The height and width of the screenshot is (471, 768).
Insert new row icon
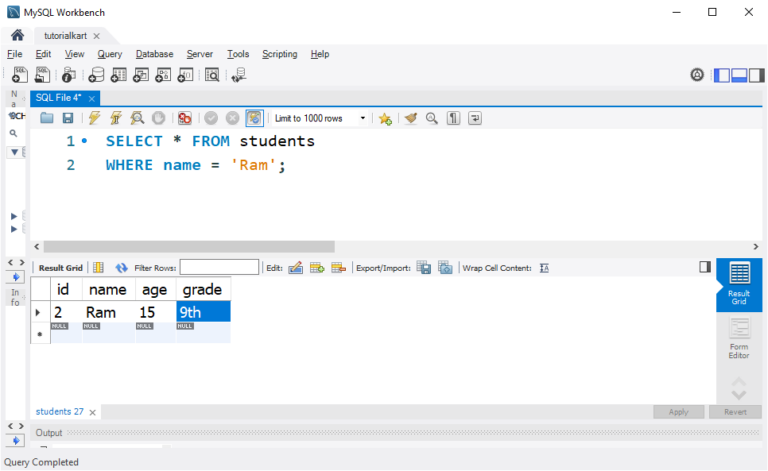click(x=317, y=268)
